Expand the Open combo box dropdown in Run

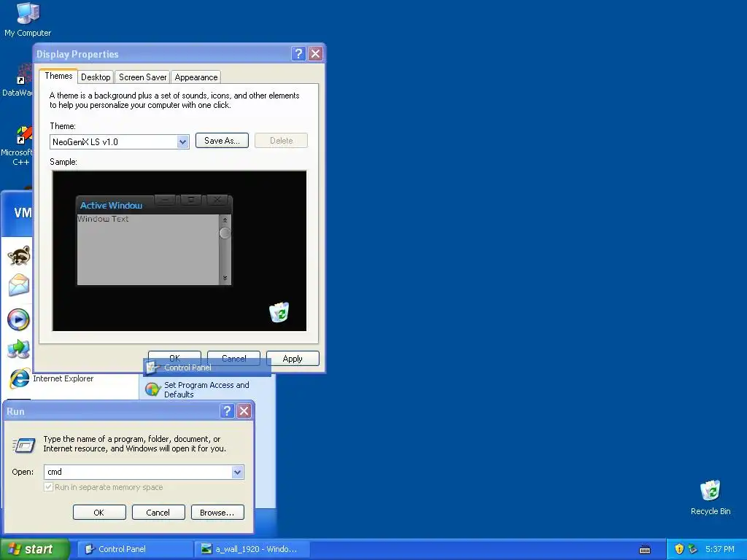click(x=237, y=472)
